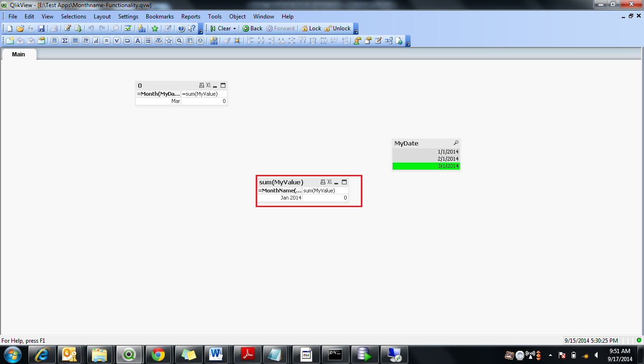Screen dimensions: 644x364
Task: Launch the Quick Chart wizard icon
Action: [141, 28]
